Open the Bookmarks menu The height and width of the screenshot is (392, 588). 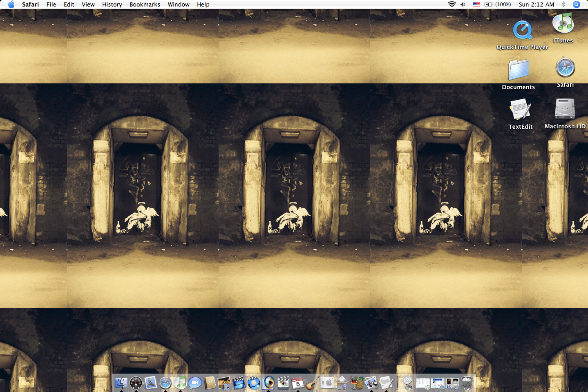click(145, 4)
